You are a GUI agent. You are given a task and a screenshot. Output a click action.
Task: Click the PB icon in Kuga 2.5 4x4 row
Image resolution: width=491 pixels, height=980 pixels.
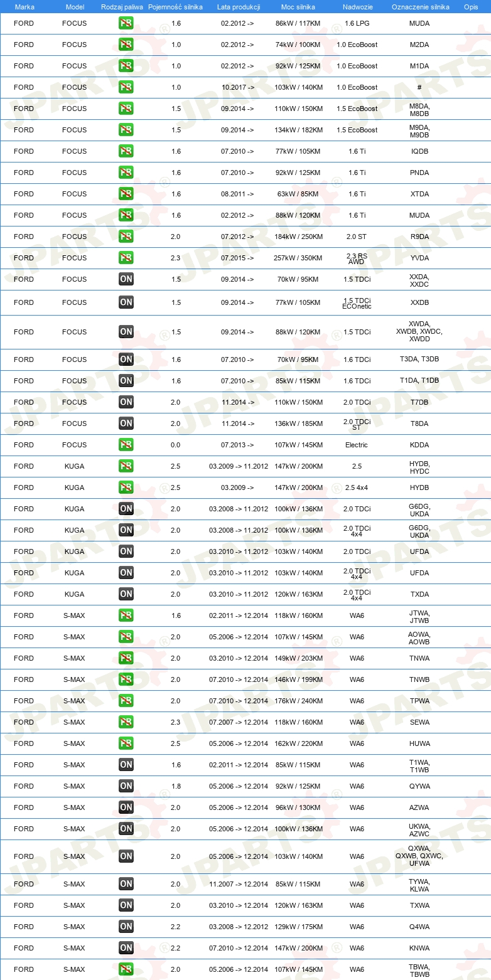click(x=126, y=487)
